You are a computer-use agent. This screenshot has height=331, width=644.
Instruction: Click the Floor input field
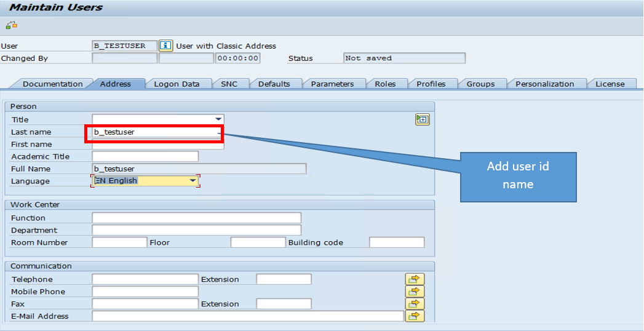coord(258,242)
